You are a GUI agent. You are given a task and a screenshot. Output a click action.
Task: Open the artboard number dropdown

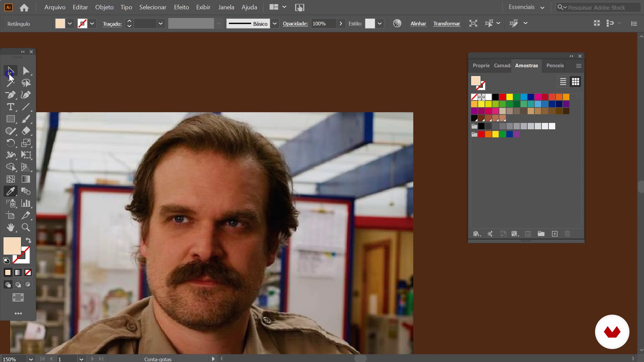pos(81,359)
